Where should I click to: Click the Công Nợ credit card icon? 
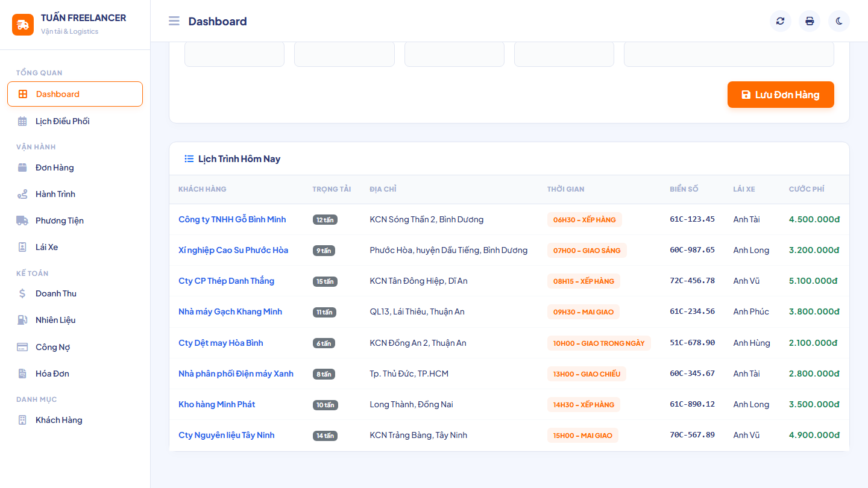click(22, 347)
